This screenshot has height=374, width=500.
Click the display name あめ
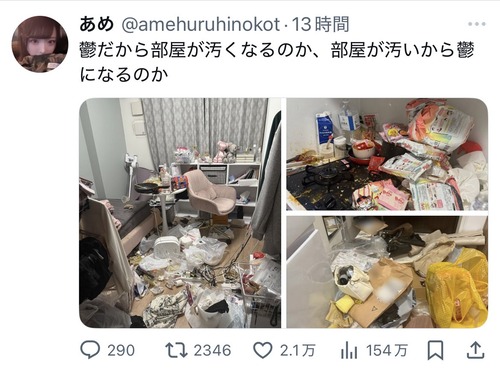[97, 24]
